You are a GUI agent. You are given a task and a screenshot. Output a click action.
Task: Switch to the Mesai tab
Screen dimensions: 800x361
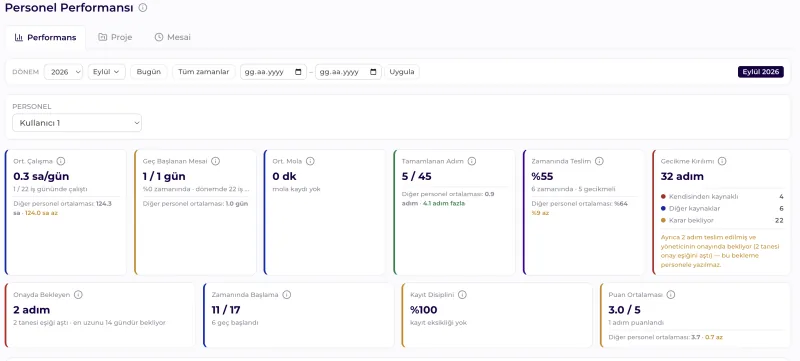(x=172, y=37)
